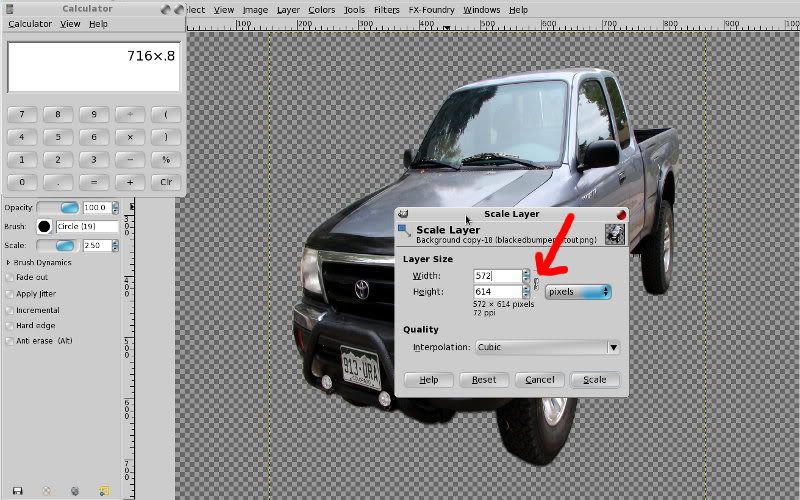Open the View menu in Calculator window
The width and height of the screenshot is (800, 500).
coord(70,24)
